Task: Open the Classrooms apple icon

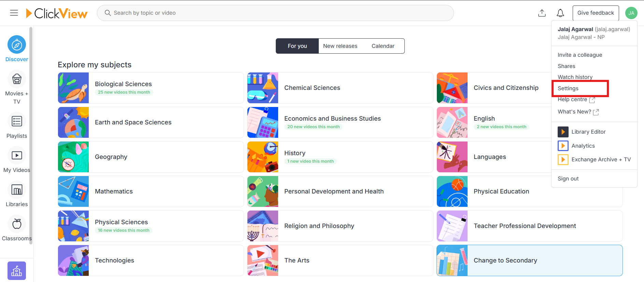Action: tap(17, 224)
